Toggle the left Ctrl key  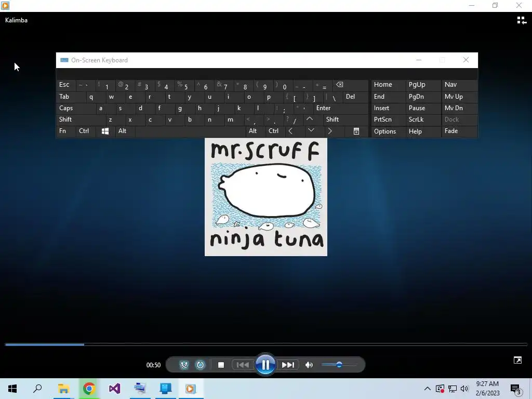coord(86,131)
